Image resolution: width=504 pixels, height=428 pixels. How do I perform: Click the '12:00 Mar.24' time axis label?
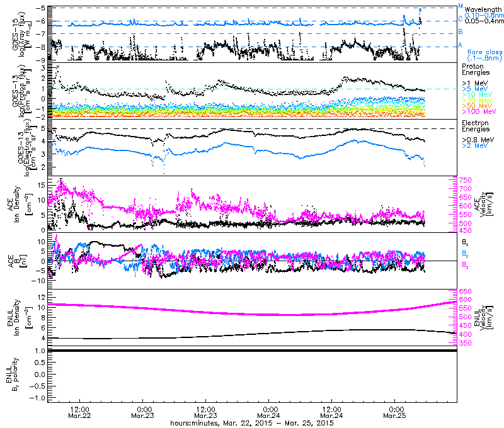click(x=331, y=412)
